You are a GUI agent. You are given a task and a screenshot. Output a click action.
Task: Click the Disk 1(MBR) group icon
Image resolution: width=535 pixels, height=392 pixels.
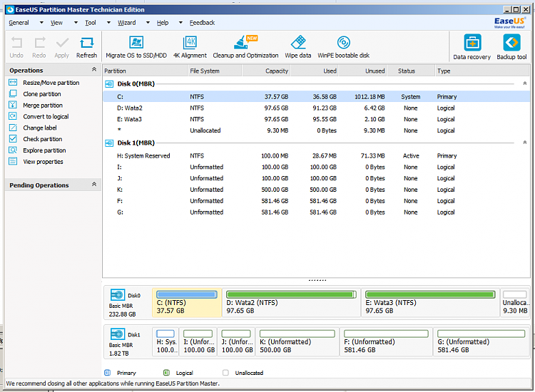point(109,143)
